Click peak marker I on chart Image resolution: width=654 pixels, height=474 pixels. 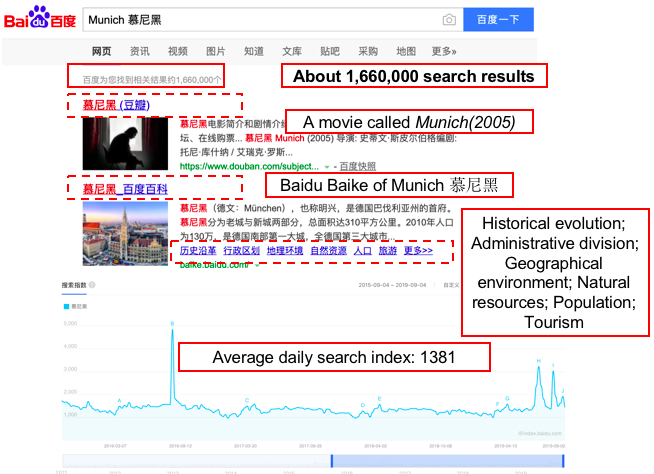pos(553,366)
